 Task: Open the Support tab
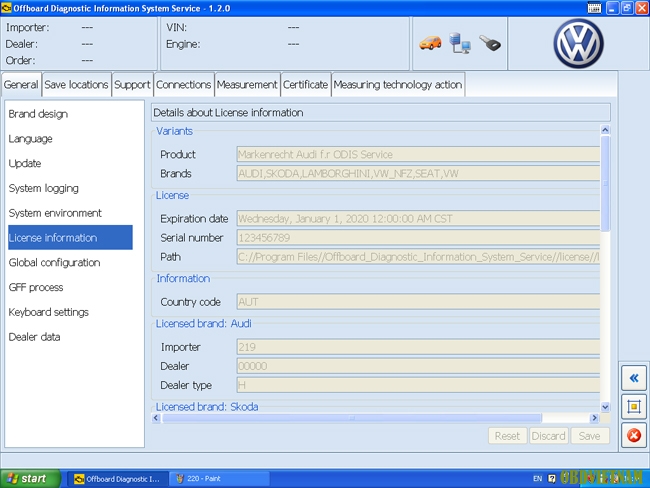[x=132, y=85]
